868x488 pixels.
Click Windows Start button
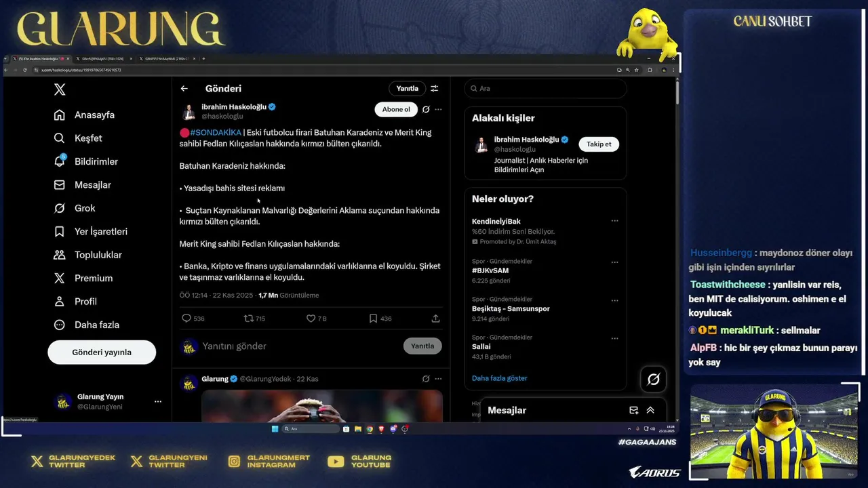275,428
